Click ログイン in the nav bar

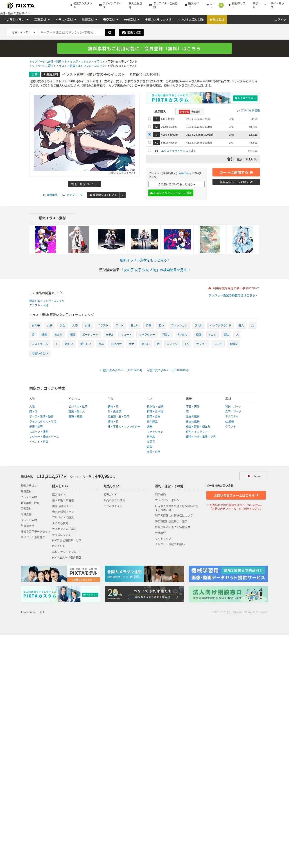click(x=280, y=20)
